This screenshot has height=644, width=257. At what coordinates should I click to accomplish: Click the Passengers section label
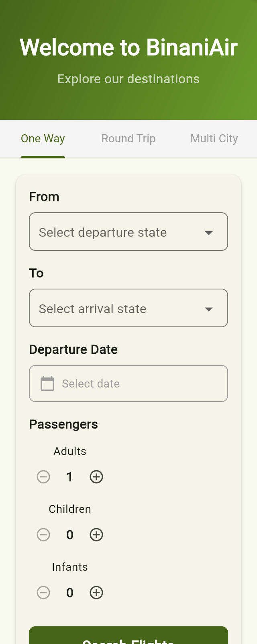pos(63,424)
